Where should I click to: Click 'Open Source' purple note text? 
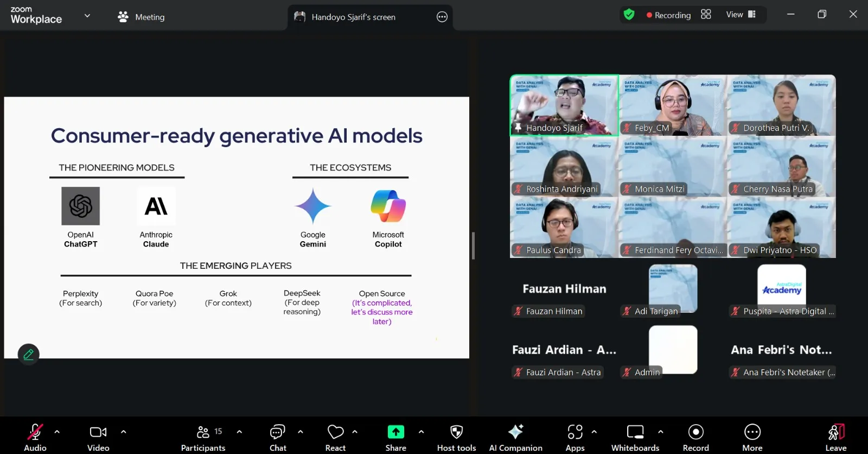click(x=382, y=312)
